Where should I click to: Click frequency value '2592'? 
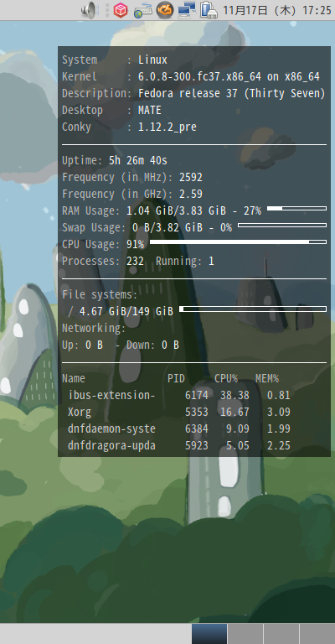click(191, 178)
